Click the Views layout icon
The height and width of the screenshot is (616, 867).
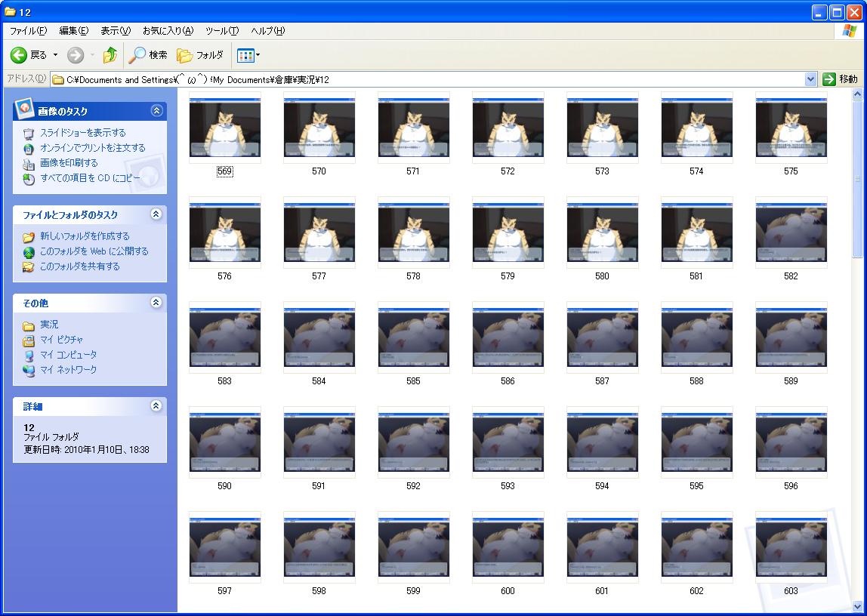(x=245, y=55)
